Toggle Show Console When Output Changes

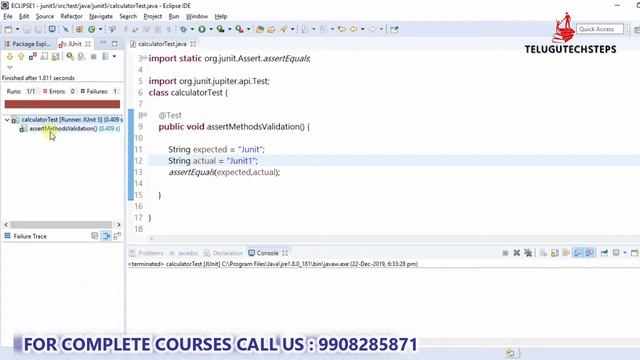pos(578,253)
